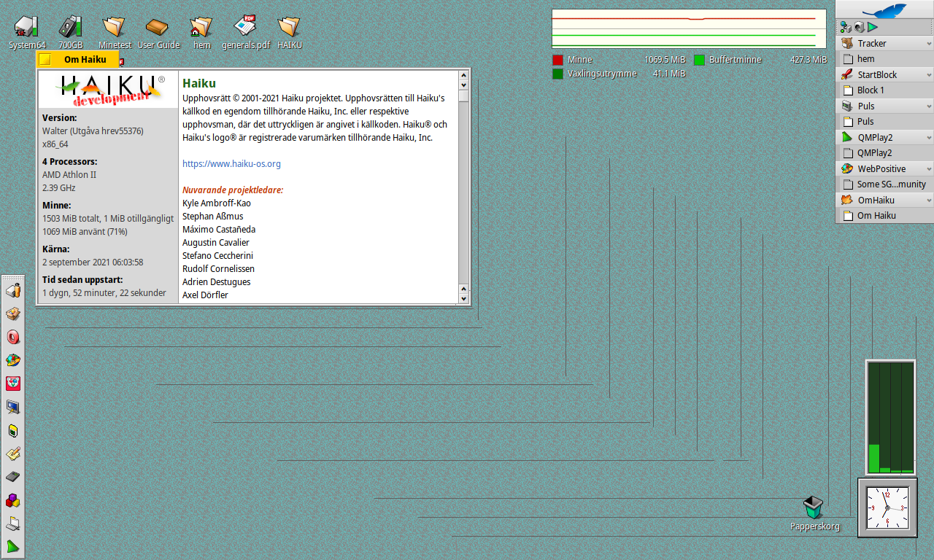The height and width of the screenshot is (560, 934).
Task: Click the red Minne color swatch
Action: click(x=558, y=60)
